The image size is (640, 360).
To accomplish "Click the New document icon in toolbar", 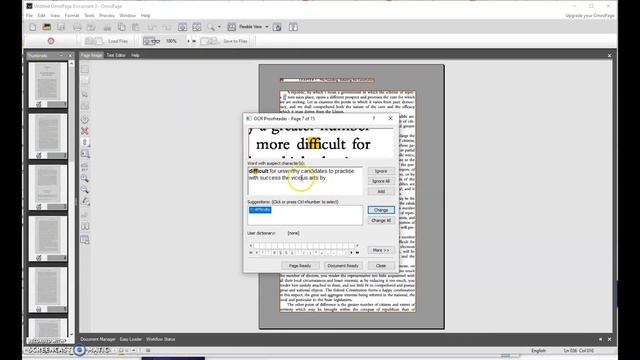I will (x=33, y=27).
